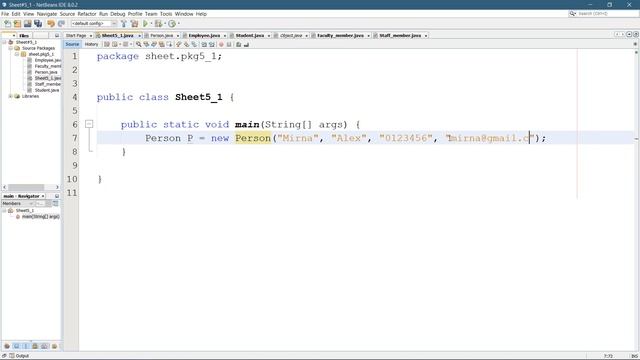This screenshot has width=640, height=360.
Task: Close the Sheet5_1.java editor tab
Action: 139,36
